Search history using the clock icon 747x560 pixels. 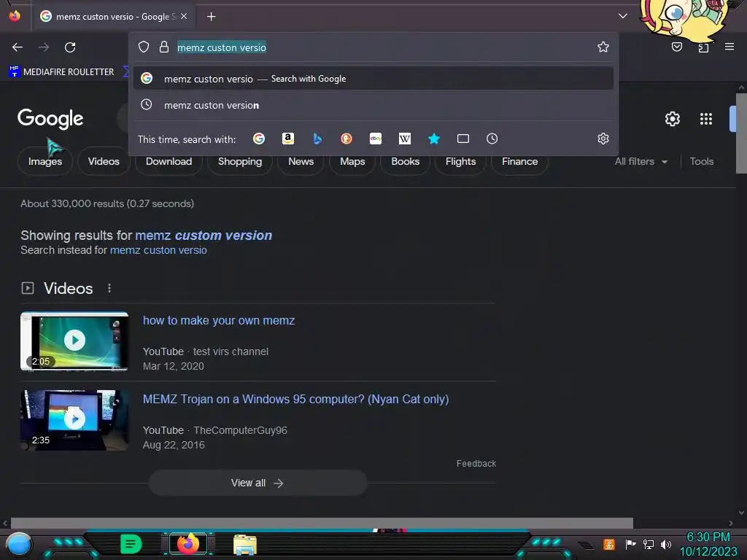tap(492, 139)
